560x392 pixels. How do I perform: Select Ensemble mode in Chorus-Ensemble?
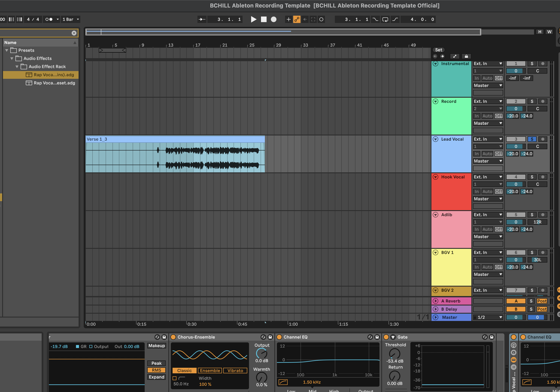210,370
